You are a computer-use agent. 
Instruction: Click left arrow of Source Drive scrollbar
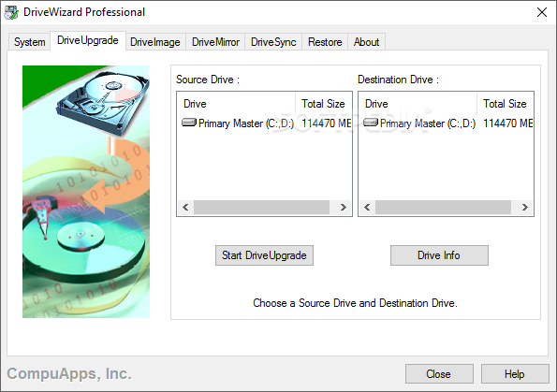(x=185, y=208)
